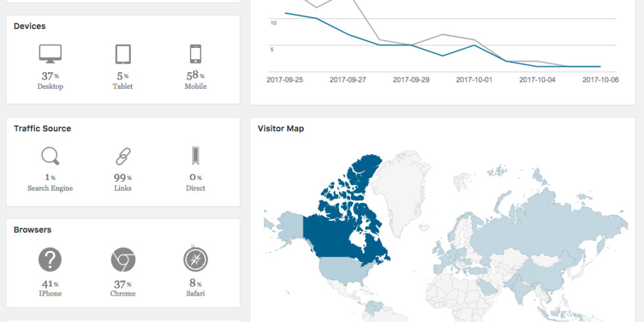Select the Safari compass icon
The height and width of the screenshot is (322, 644).
[196, 260]
